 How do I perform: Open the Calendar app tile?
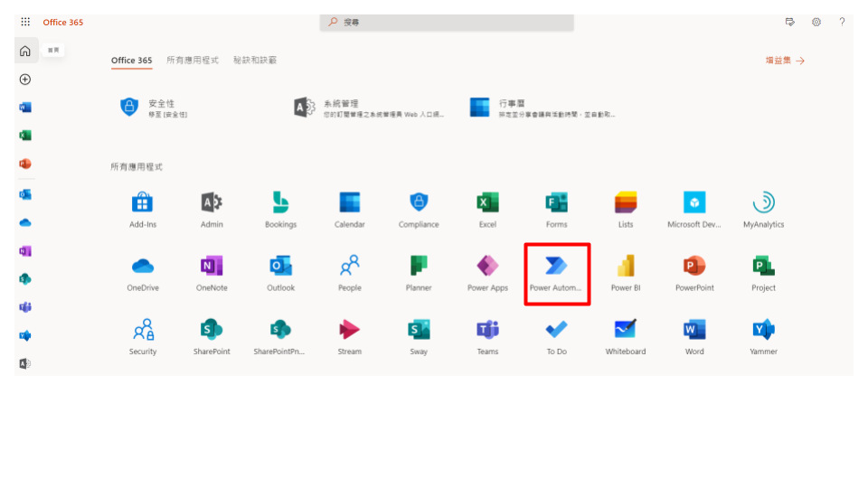point(350,211)
